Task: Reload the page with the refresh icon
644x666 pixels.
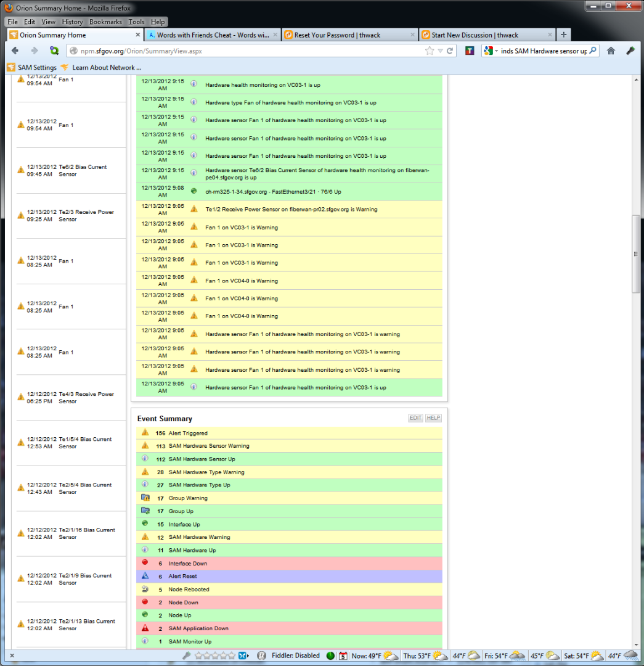Action: (x=450, y=51)
